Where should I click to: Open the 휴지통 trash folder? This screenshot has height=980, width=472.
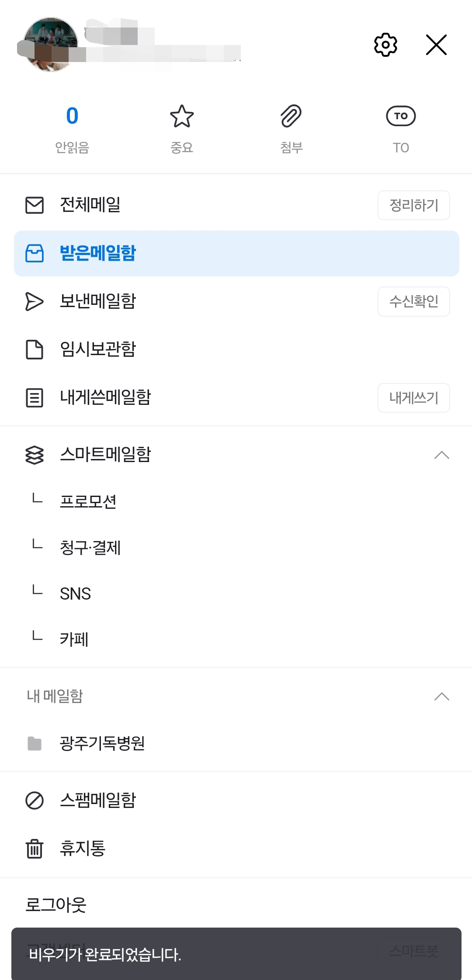pyautogui.click(x=83, y=849)
